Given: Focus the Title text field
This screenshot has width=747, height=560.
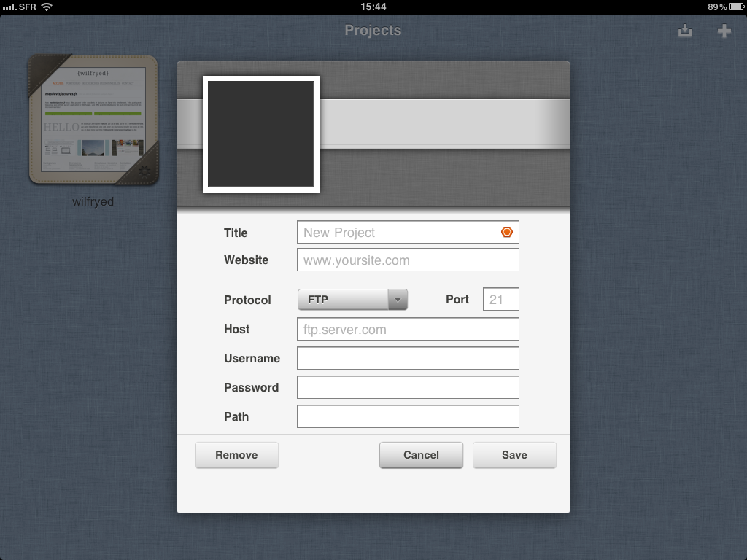Looking at the screenshot, I should pyautogui.click(x=398, y=233).
